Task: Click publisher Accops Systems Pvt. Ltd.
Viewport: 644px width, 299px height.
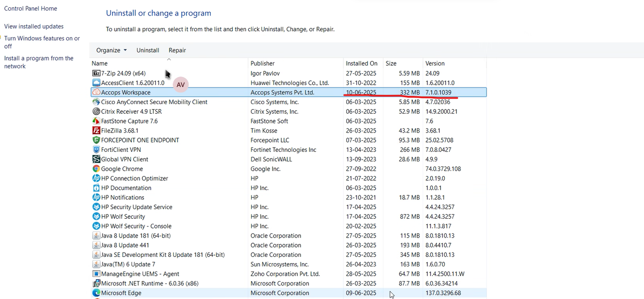Action: point(283,93)
